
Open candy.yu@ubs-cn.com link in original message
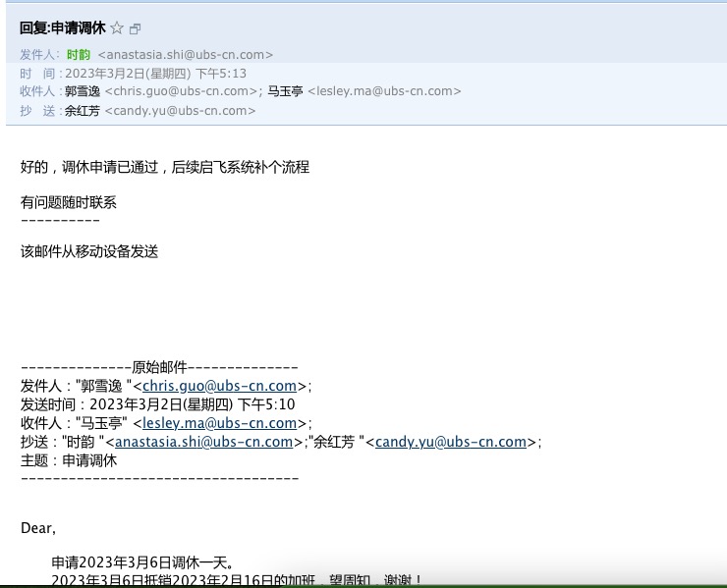[x=451, y=442]
